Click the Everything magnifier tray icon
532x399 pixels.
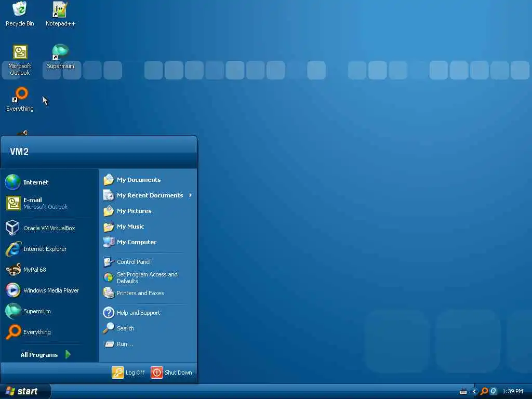tap(484, 392)
